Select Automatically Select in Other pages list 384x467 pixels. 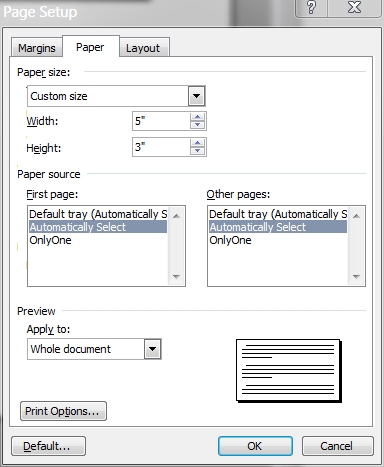[x=278, y=227]
